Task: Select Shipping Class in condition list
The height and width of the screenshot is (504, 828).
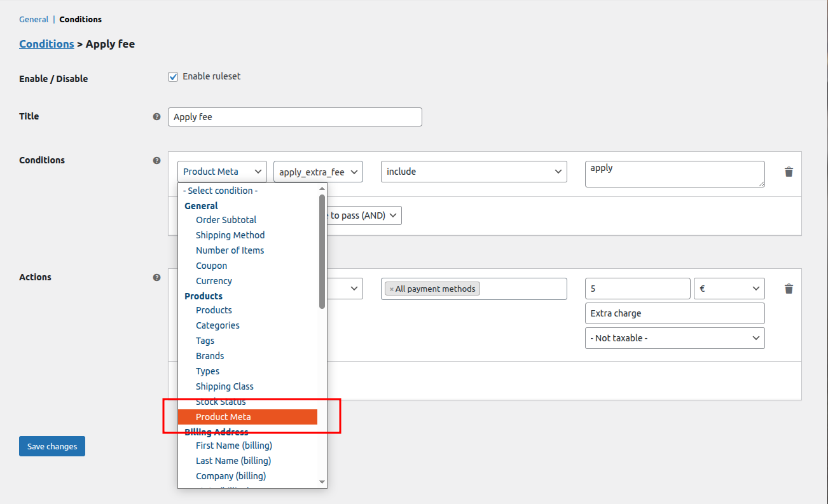Action: point(224,386)
